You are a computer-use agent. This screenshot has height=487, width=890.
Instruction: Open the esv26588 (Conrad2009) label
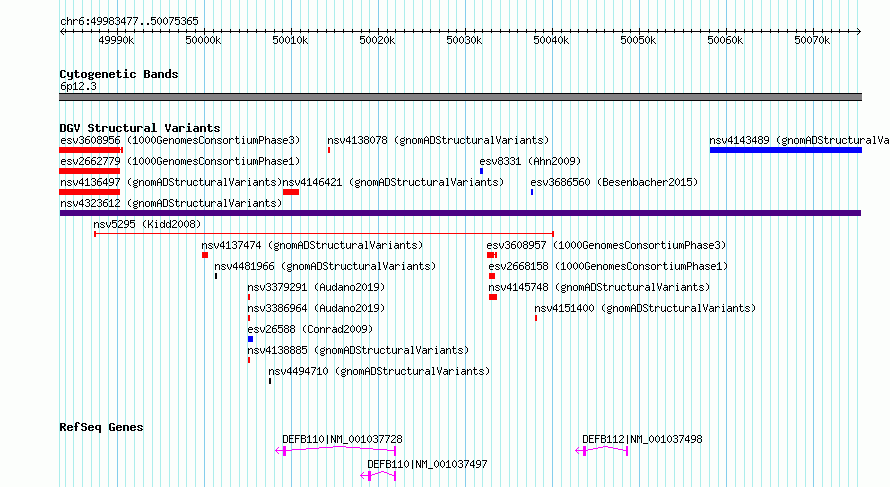[x=310, y=329]
